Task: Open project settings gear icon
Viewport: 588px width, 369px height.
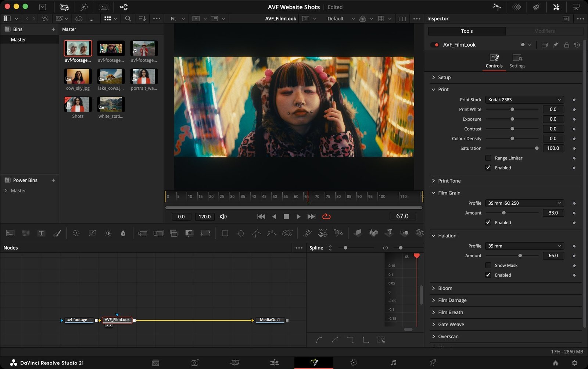Action: (x=574, y=363)
